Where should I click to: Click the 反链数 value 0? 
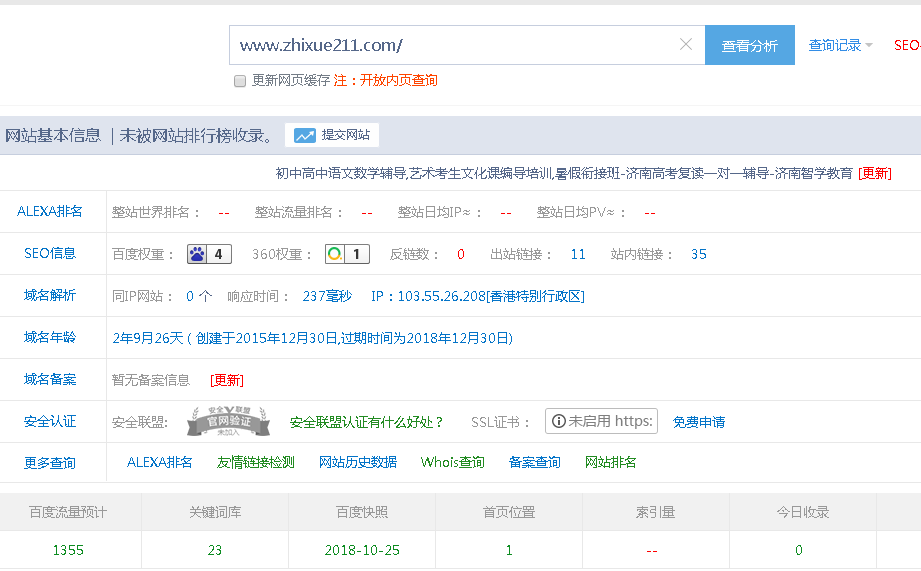pyautogui.click(x=461, y=254)
